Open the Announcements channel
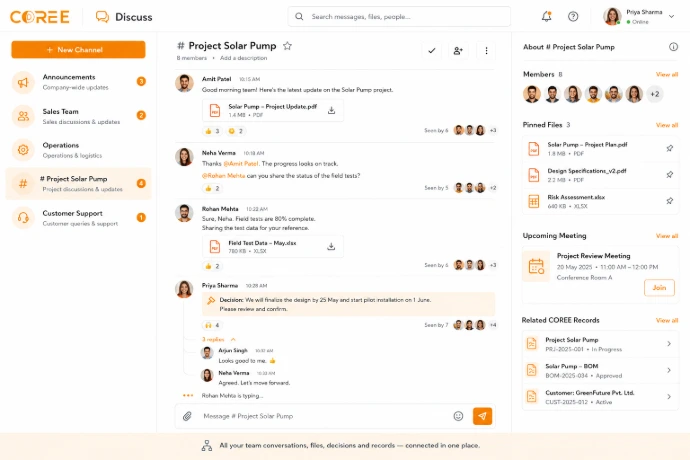The height and width of the screenshot is (460, 690). click(78, 82)
